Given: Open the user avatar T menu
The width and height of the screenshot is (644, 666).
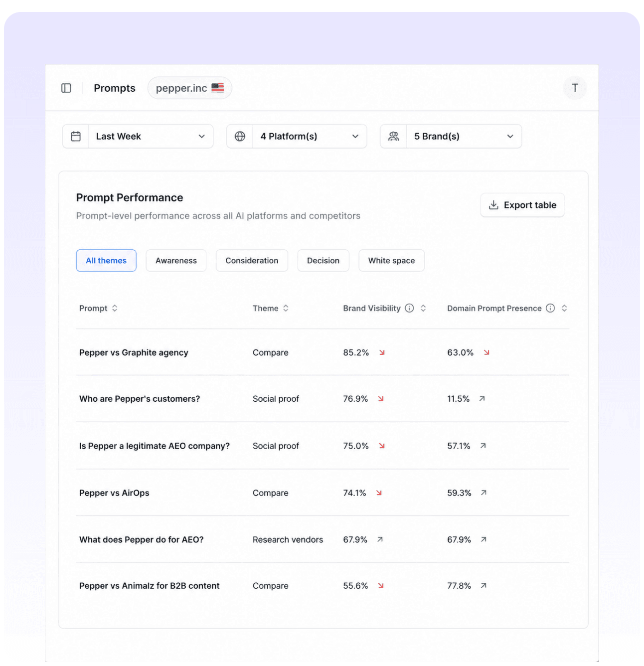Looking at the screenshot, I should (575, 88).
